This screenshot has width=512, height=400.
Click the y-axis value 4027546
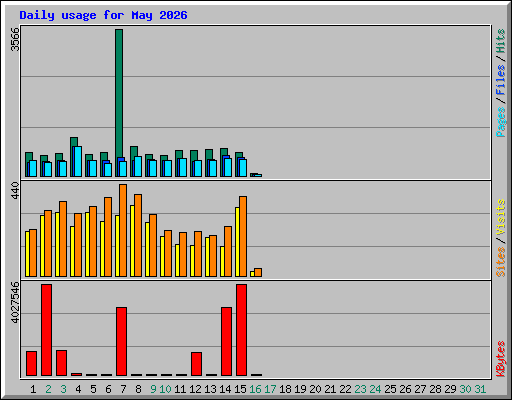[x=15, y=302]
